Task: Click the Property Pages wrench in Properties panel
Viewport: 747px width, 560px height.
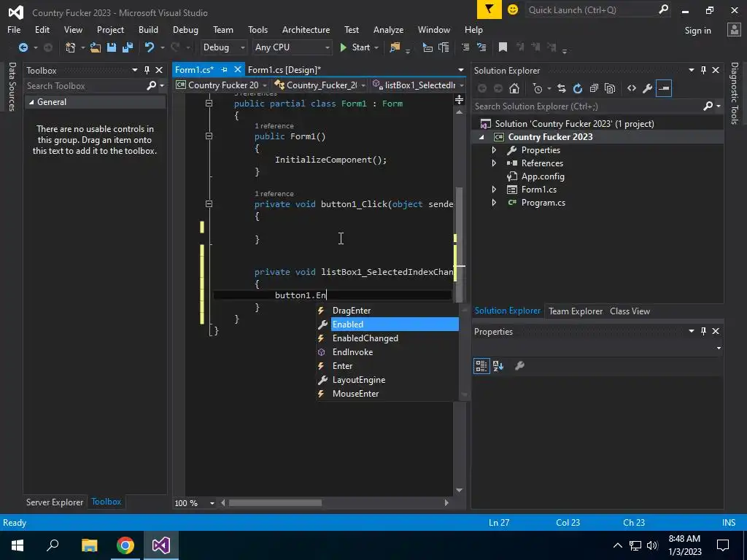Action: coord(519,366)
